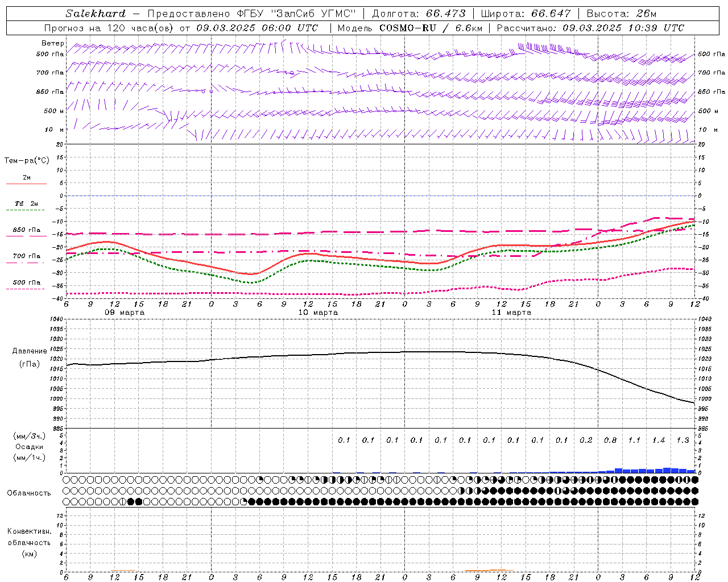Click the latitude value "Широта: 66.647"
The width and height of the screenshot is (728, 582).
click(526, 14)
